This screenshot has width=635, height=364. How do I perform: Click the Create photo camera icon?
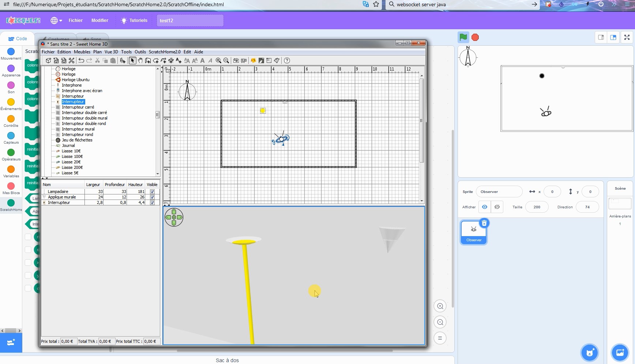click(236, 61)
